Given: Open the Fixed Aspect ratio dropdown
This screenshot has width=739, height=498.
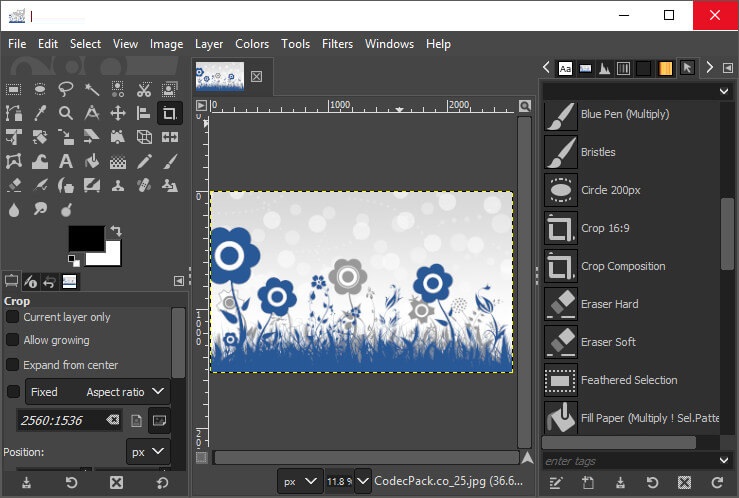Looking at the screenshot, I should pyautogui.click(x=97, y=392).
